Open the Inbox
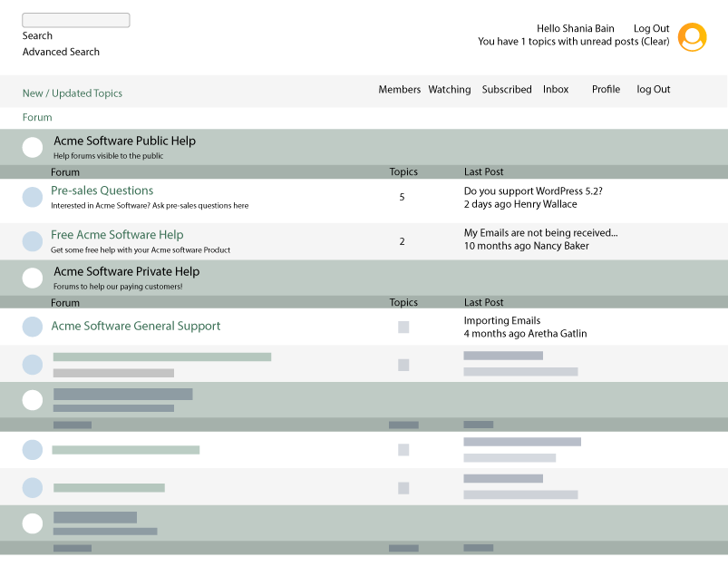The image size is (728, 567). (556, 89)
